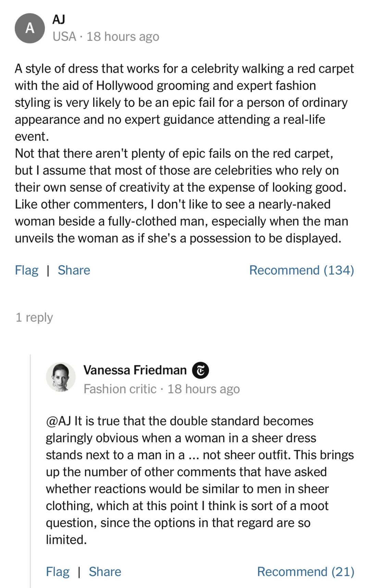Click the timestamp on Vanessa Friedman's reply
This screenshot has width=370, height=588.
203,389
